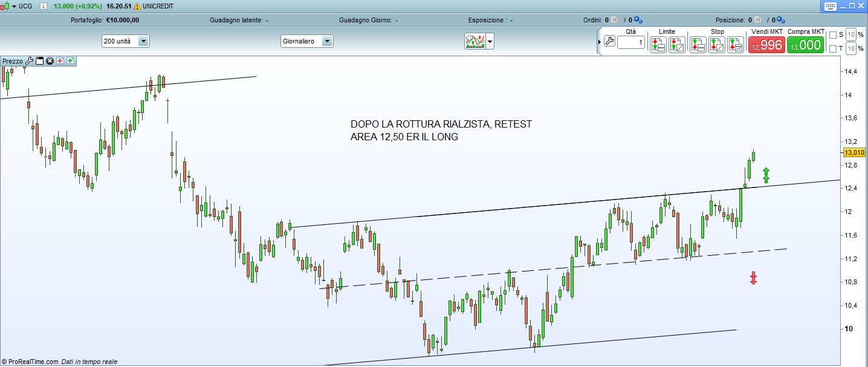Click the Prezzo red down arrow icon
868x367 pixels.
pyautogui.click(x=60, y=61)
